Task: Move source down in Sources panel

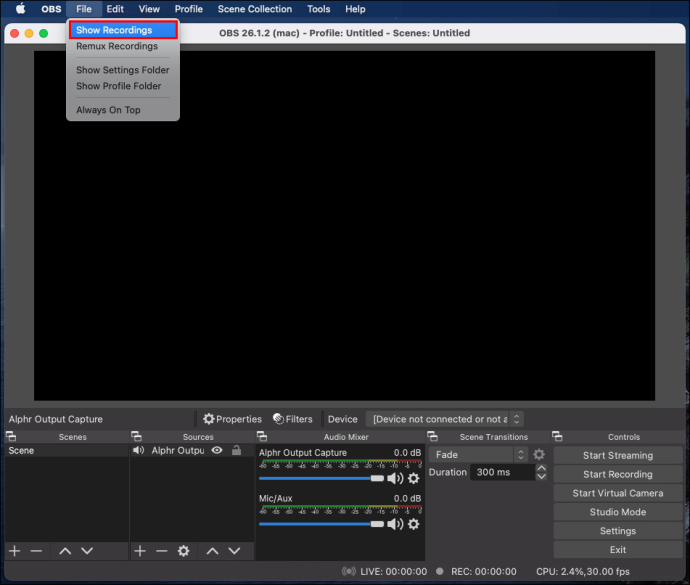Action: point(235,551)
